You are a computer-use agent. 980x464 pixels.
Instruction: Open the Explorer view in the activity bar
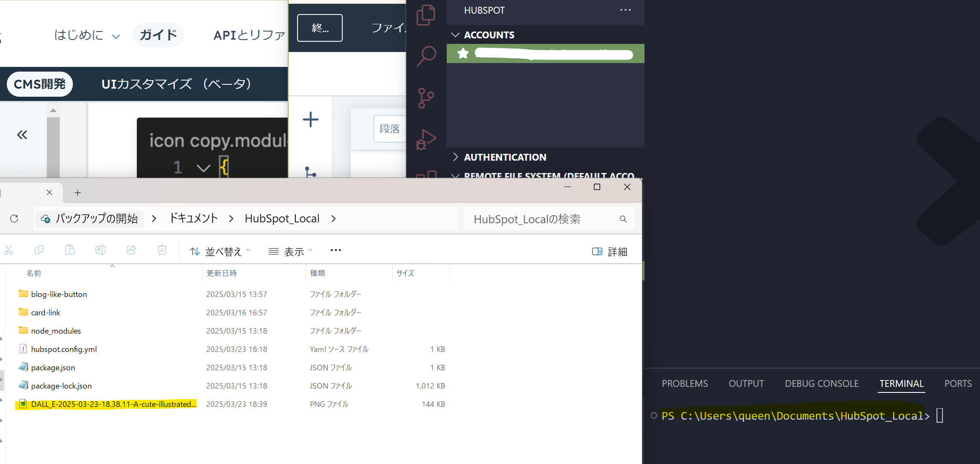[426, 14]
